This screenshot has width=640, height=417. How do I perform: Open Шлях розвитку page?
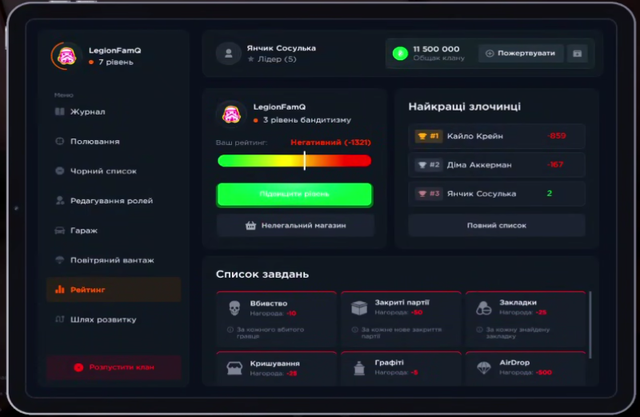(113, 319)
